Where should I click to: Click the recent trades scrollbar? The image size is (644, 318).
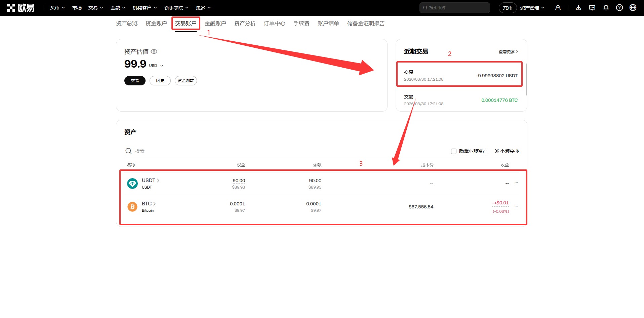(526, 79)
